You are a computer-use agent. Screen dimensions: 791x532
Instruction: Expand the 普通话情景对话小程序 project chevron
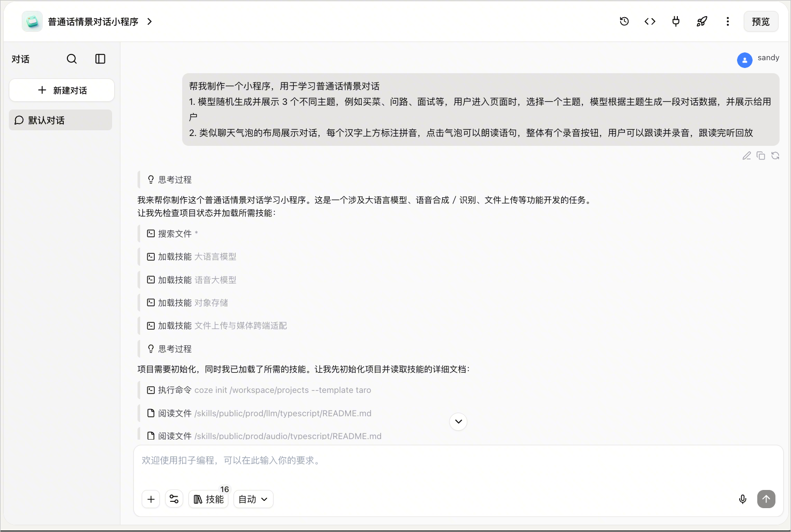point(149,21)
